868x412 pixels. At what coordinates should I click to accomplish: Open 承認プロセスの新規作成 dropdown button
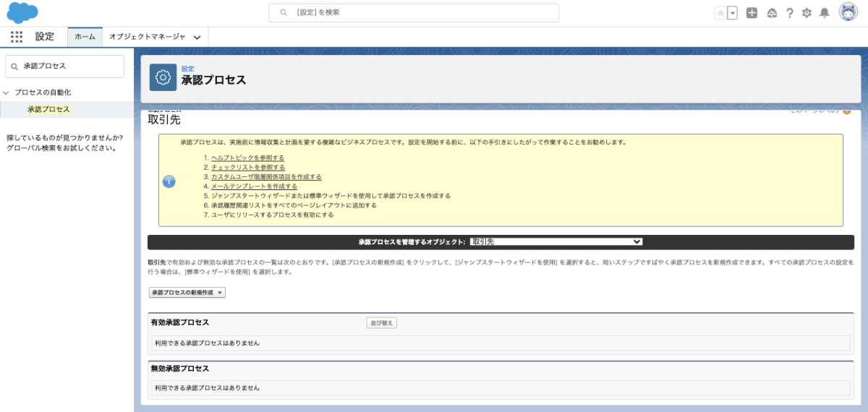(187, 293)
